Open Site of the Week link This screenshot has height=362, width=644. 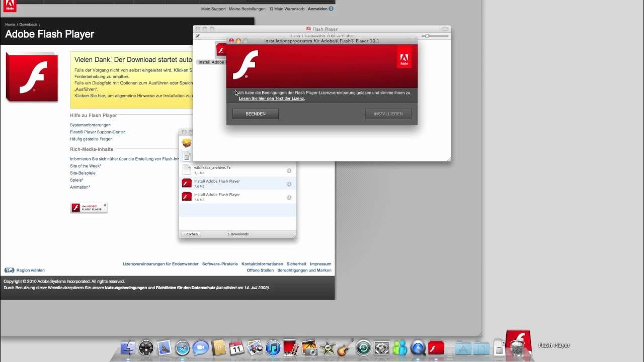point(86,166)
